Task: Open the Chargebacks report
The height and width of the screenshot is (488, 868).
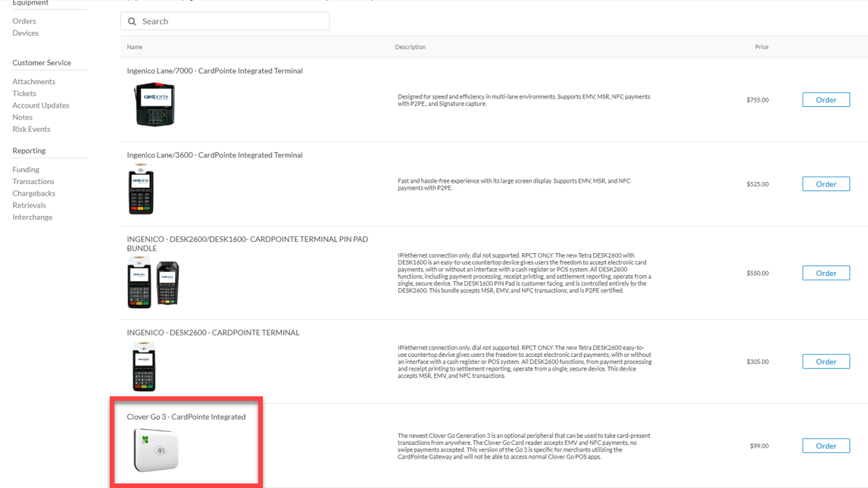Action: [x=34, y=193]
